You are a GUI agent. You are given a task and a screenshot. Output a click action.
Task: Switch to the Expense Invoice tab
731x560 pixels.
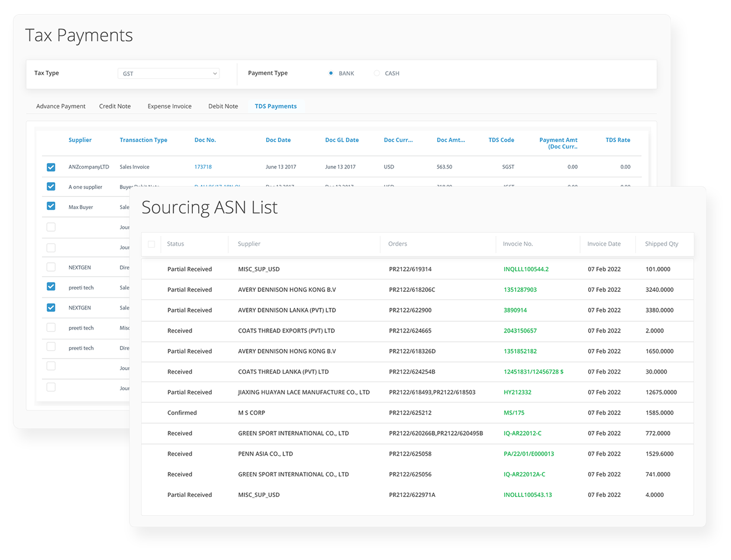(169, 106)
